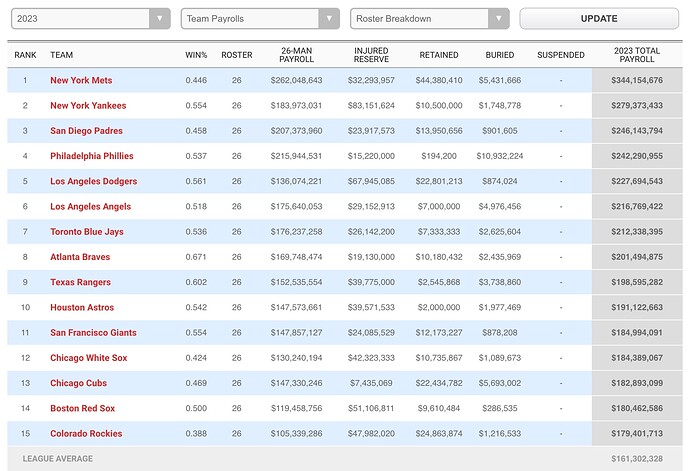Select Cubs injured reserve $7,435,069
690x471 pixels.
coord(371,383)
